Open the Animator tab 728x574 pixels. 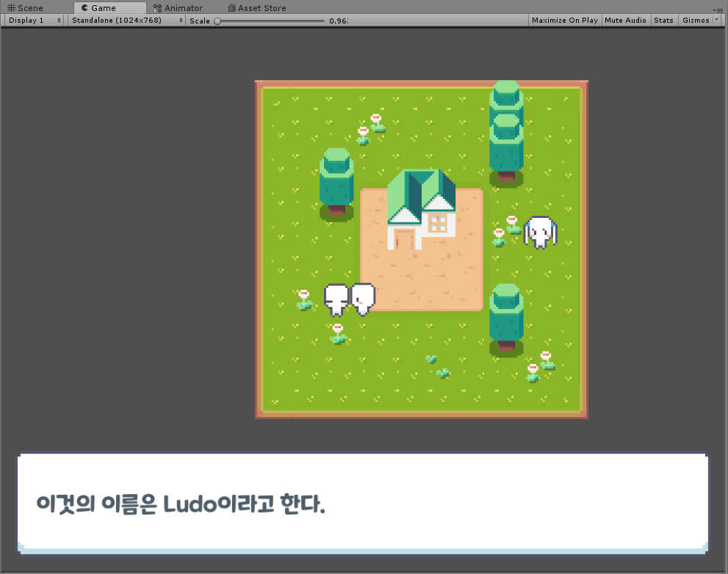[x=179, y=8]
